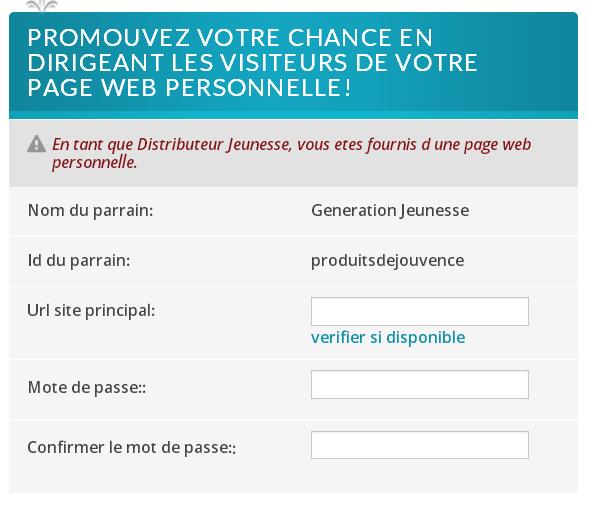Click the word personnelle in the notice
The height and width of the screenshot is (506, 589).
(94, 163)
